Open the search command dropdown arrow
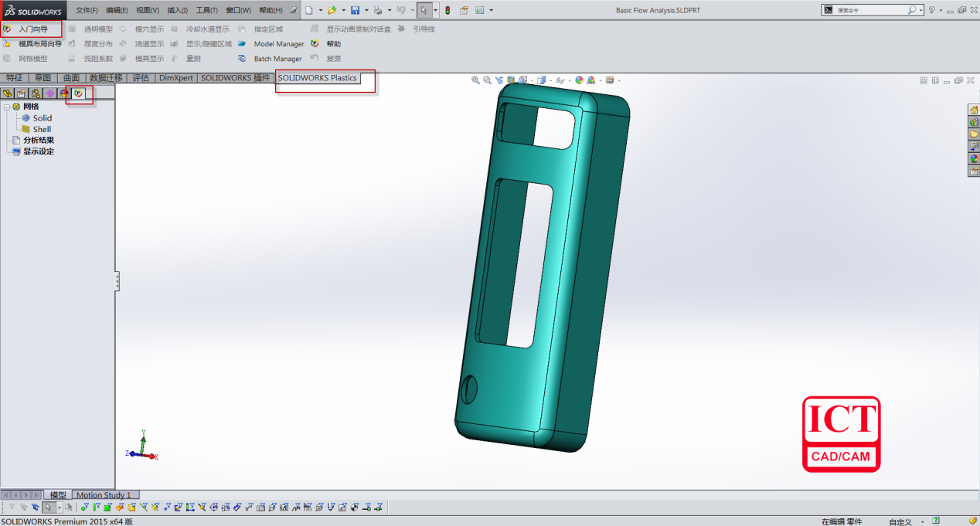Image resolution: width=980 pixels, height=526 pixels. [x=921, y=10]
